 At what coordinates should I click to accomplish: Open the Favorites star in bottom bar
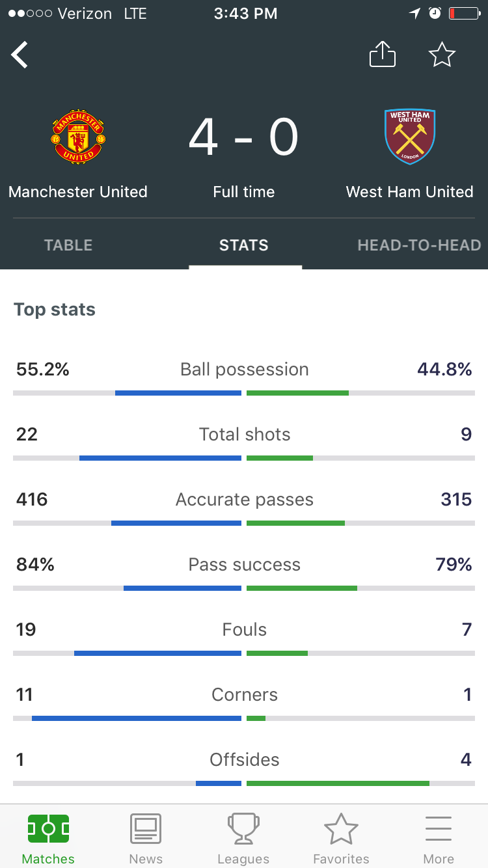[x=341, y=829]
